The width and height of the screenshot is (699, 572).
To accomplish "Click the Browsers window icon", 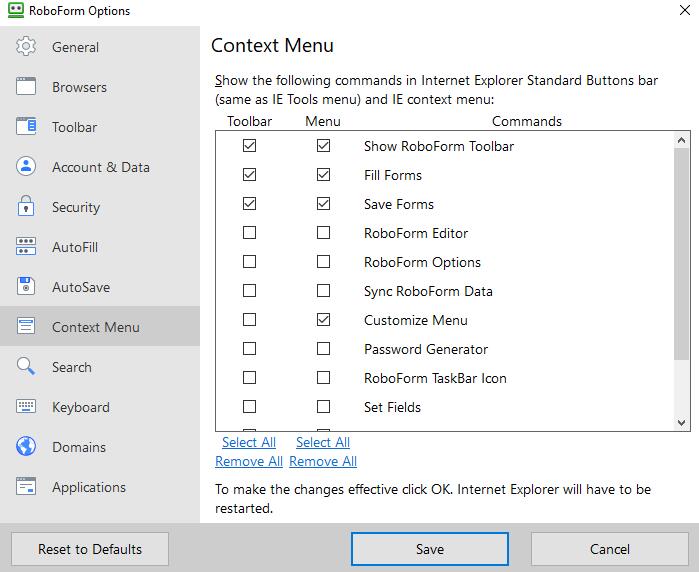I will (x=27, y=87).
